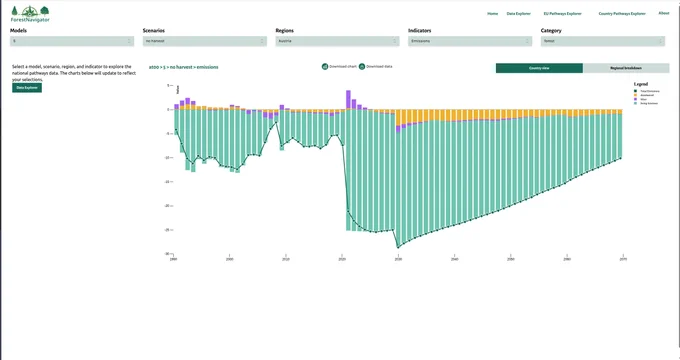
Task: Click the last line point at 2070
Action: (x=620, y=158)
